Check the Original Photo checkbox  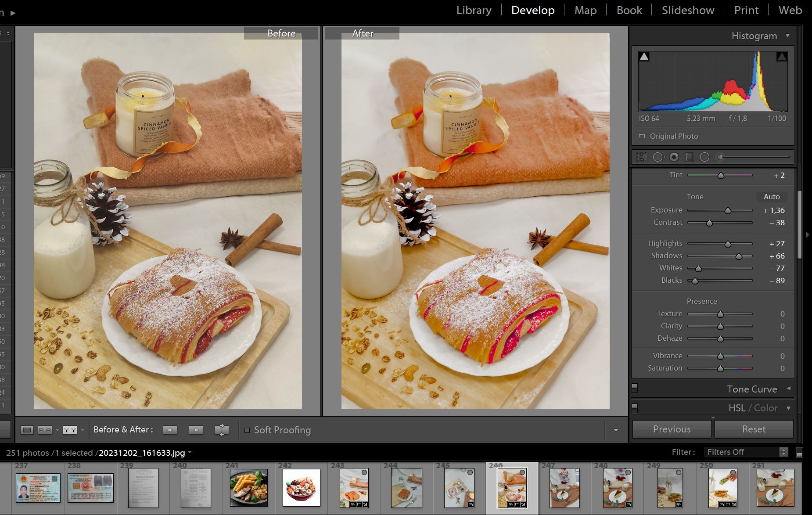[642, 137]
